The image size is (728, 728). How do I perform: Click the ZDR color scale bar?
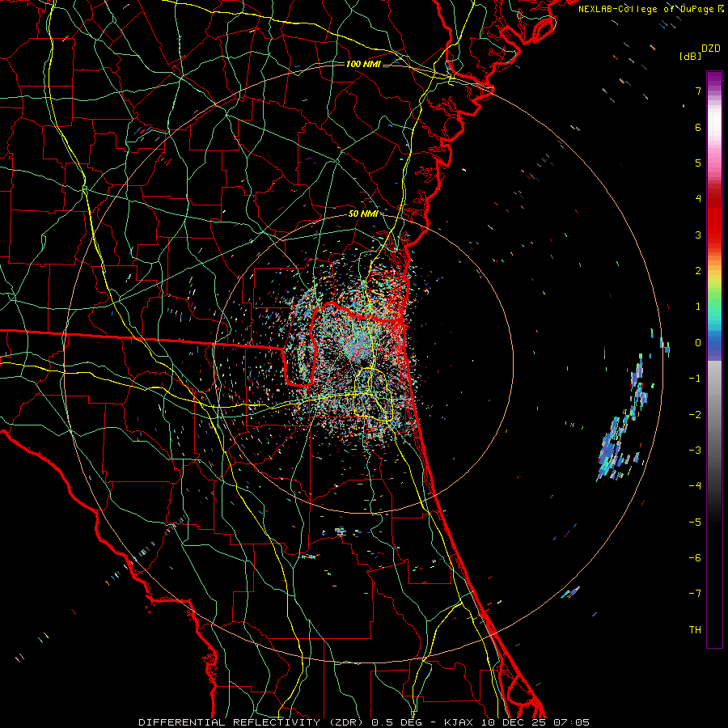pos(714,359)
